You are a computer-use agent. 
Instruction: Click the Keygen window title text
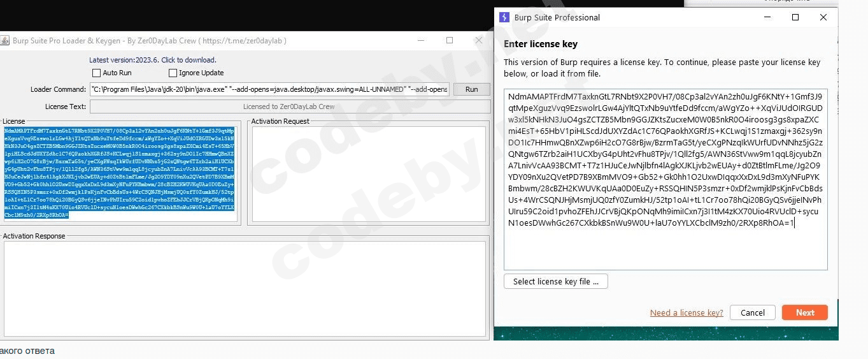tap(150, 41)
